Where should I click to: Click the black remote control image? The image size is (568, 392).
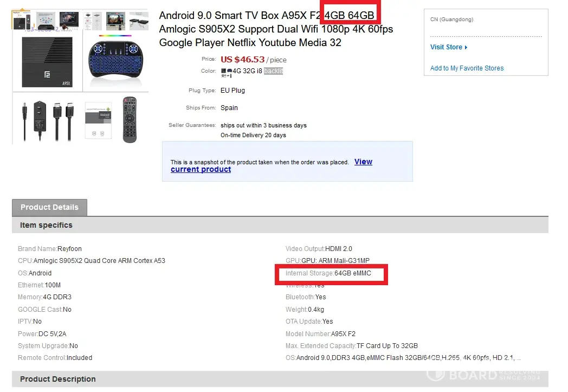tap(130, 120)
